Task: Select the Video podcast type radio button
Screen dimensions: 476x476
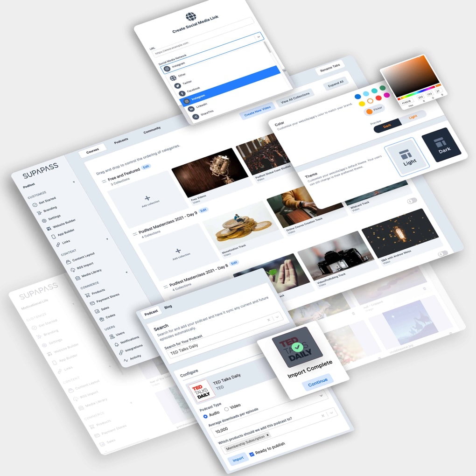Action: 226,409
